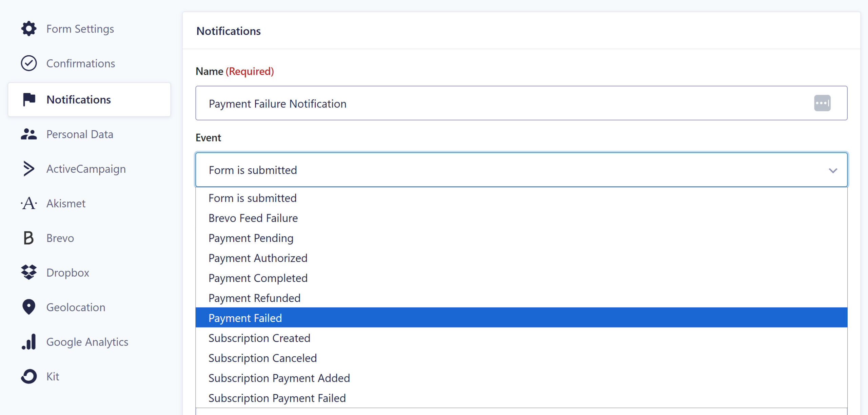Click the Brevo B icon
Viewport: 868px width, 415px height.
pyautogui.click(x=29, y=238)
